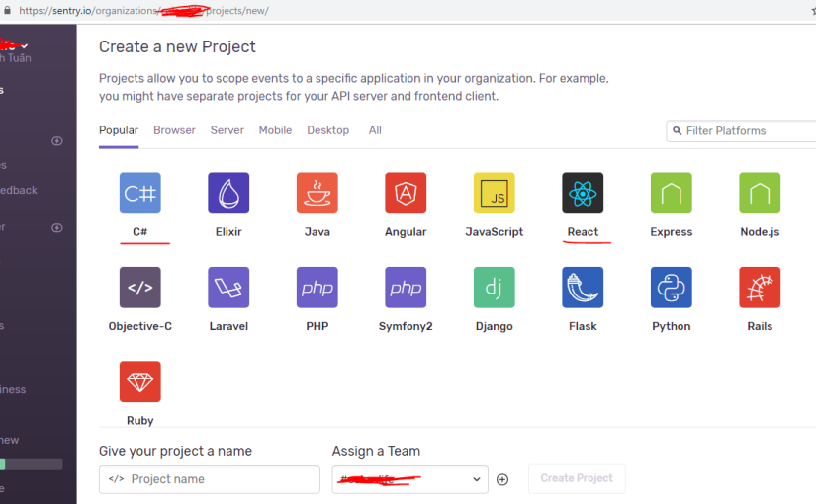Pick the Python platform icon
Image resolution: width=816 pixels, height=504 pixels.
tap(671, 288)
